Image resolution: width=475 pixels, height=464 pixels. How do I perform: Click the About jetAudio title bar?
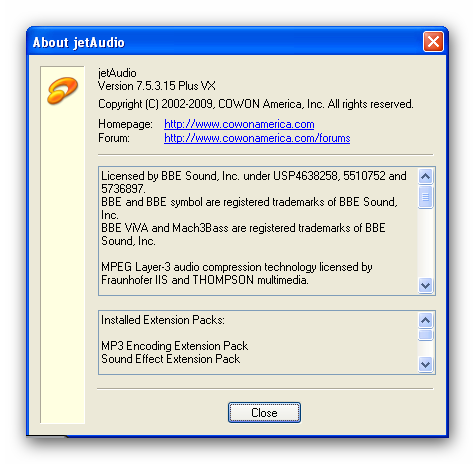[x=227, y=42]
